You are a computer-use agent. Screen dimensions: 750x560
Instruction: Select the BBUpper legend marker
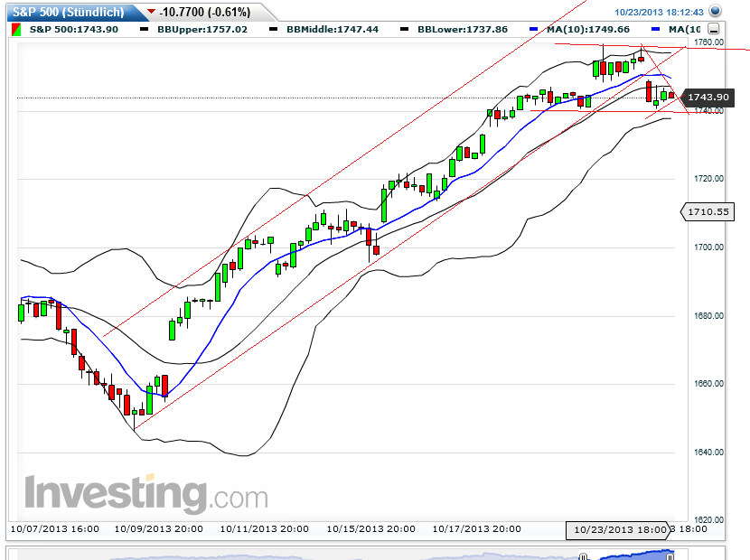(x=143, y=29)
